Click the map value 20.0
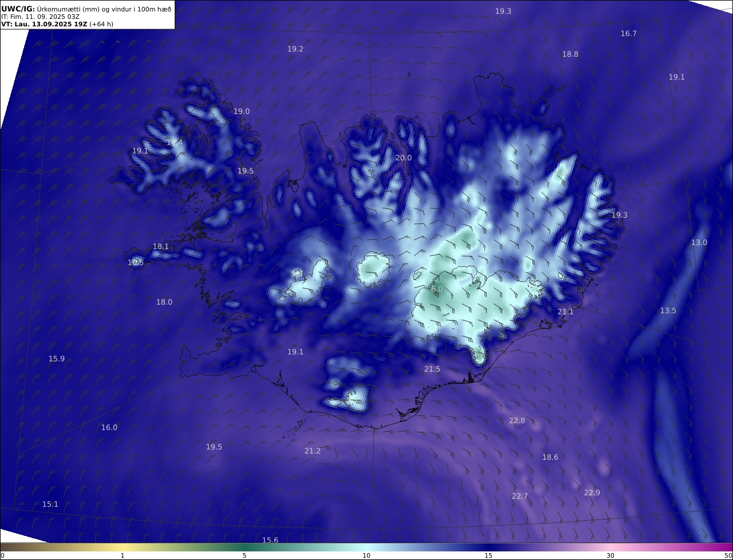 click(404, 158)
